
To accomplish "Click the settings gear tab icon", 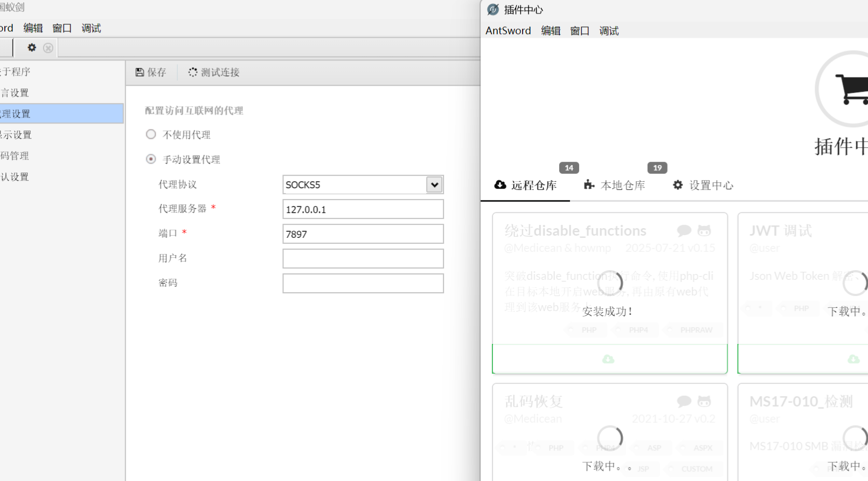I will (32, 48).
